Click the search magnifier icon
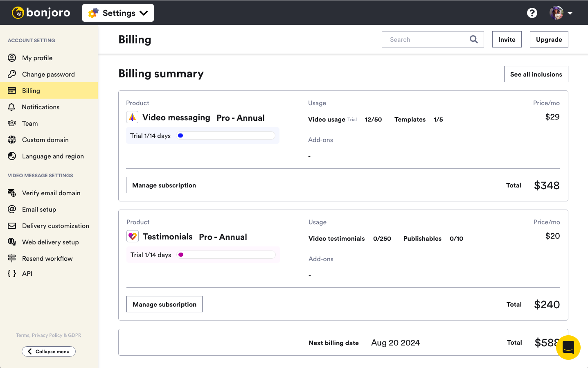The width and height of the screenshot is (588, 368). [x=473, y=39]
